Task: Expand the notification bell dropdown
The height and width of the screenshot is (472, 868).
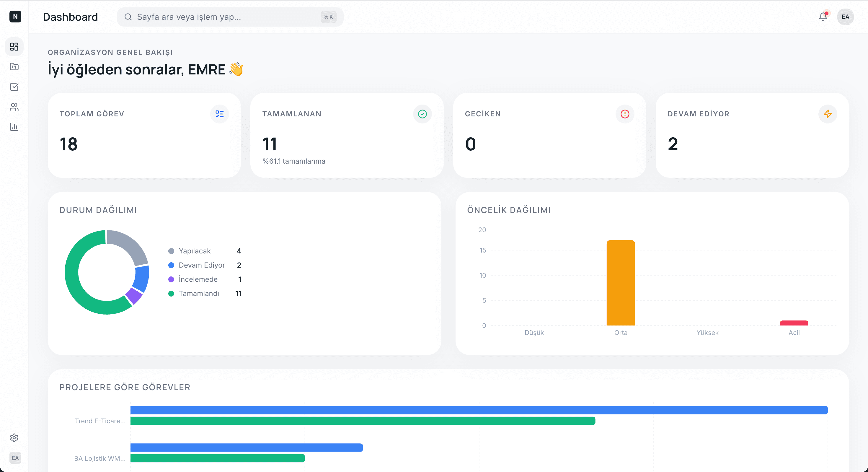Action: [823, 17]
